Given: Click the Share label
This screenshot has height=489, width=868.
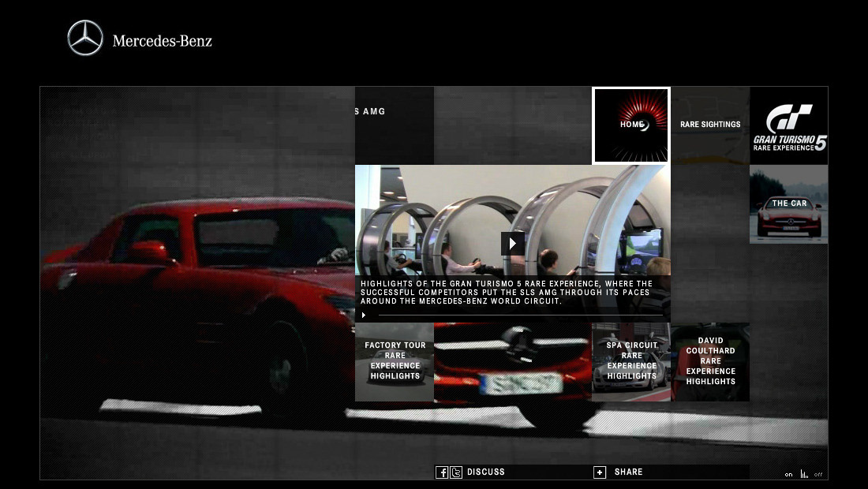Looking at the screenshot, I should [628, 472].
